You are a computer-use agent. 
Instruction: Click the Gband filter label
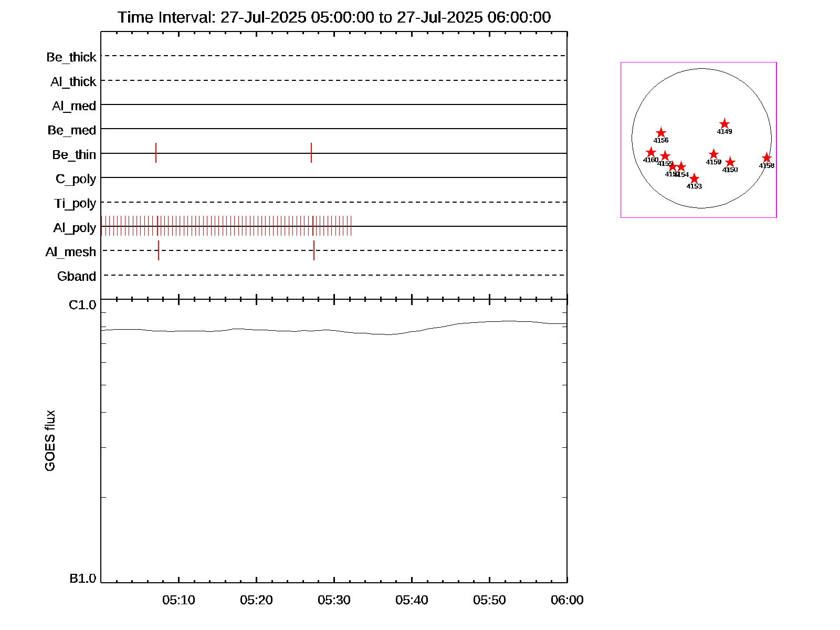click(77, 276)
